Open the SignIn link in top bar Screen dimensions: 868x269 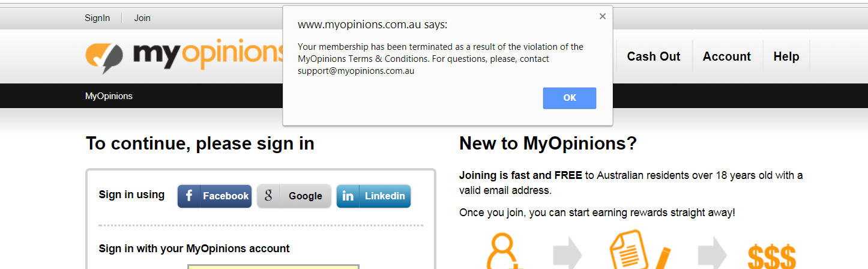(x=97, y=18)
